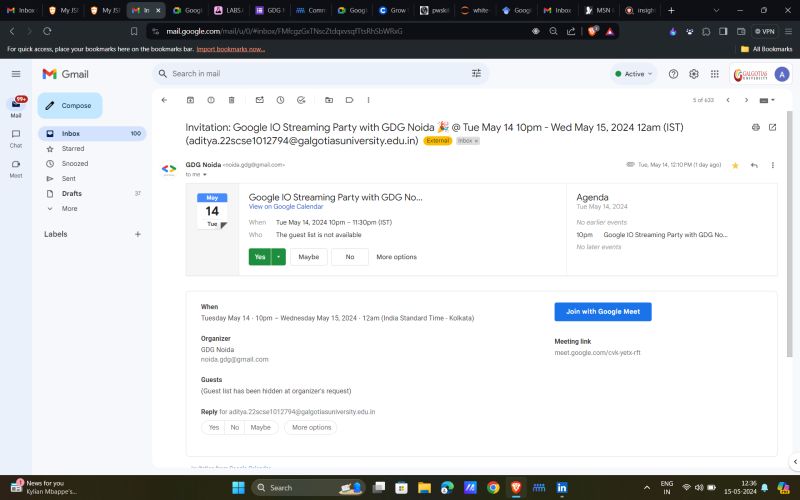Click Join with Google Meet
The width and height of the screenshot is (800, 500).
[x=603, y=312]
